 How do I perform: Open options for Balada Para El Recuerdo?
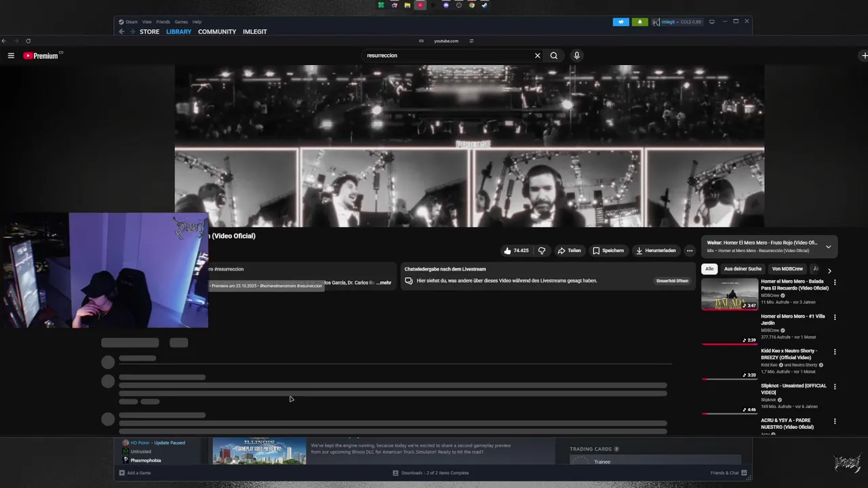835,283
